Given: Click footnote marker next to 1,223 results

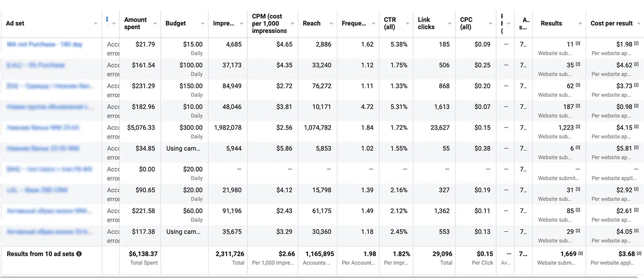Looking at the screenshot, I should coord(578,127).
